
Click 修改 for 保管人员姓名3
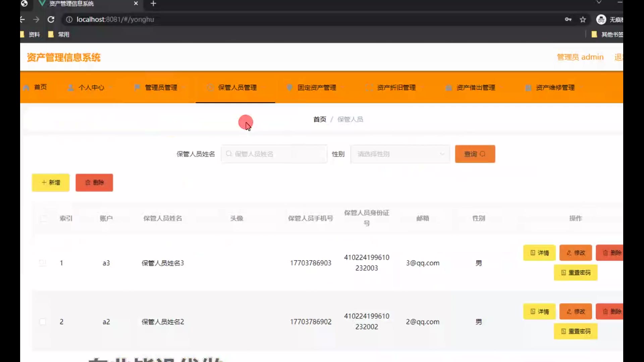coord(576,253)
